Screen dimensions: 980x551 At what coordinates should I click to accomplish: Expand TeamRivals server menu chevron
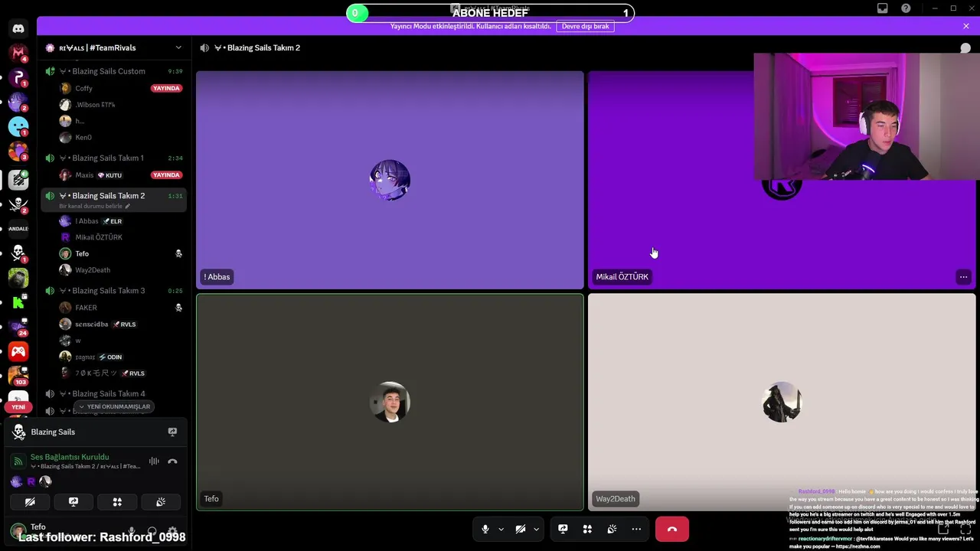178,47
